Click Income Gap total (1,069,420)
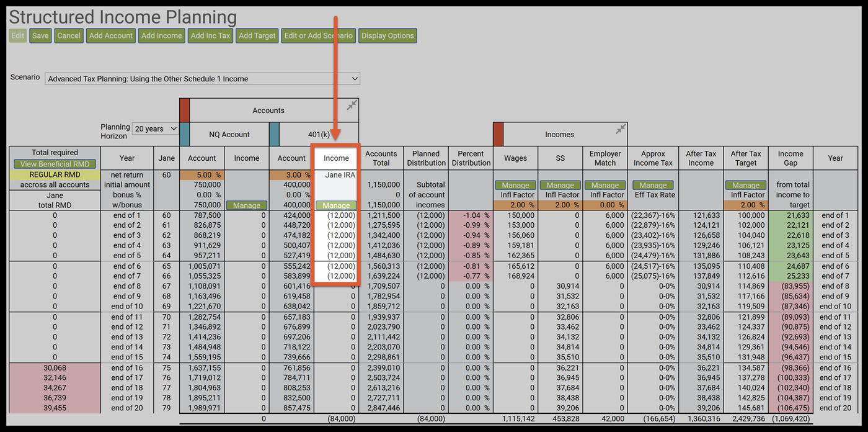This screenshot has width=868, height=432. [x=791, y=419]
